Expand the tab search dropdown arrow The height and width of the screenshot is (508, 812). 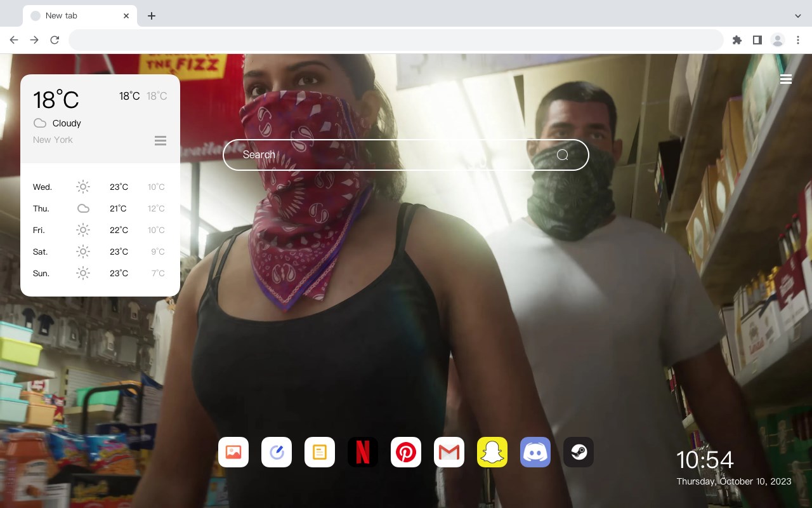coord(798,16)
